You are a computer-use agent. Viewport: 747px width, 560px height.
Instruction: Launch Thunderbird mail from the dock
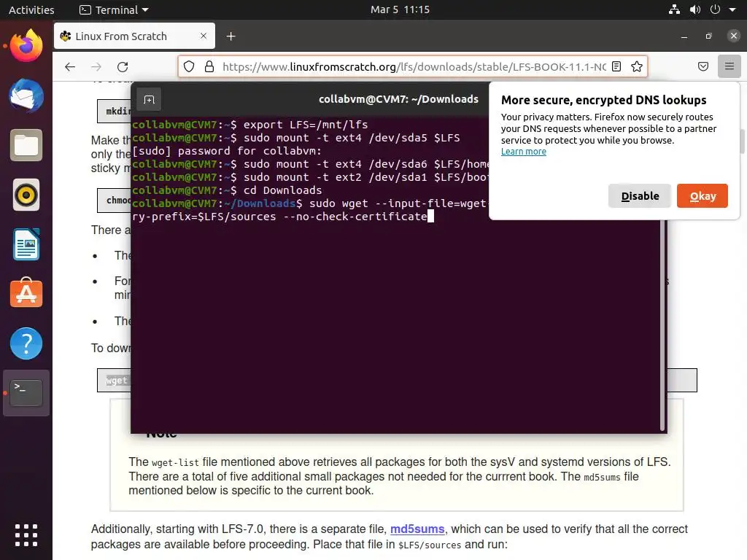(x=26, y=96)
